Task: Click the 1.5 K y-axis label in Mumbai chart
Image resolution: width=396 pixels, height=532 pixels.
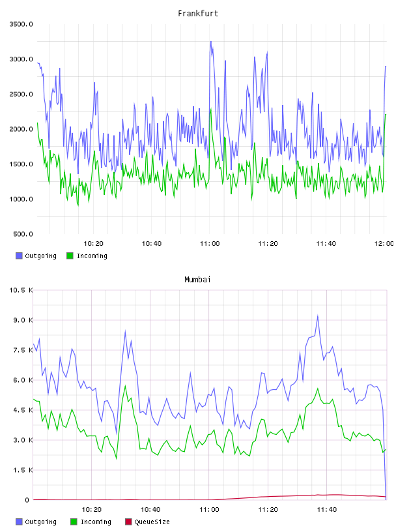Action: coord(23,470)
